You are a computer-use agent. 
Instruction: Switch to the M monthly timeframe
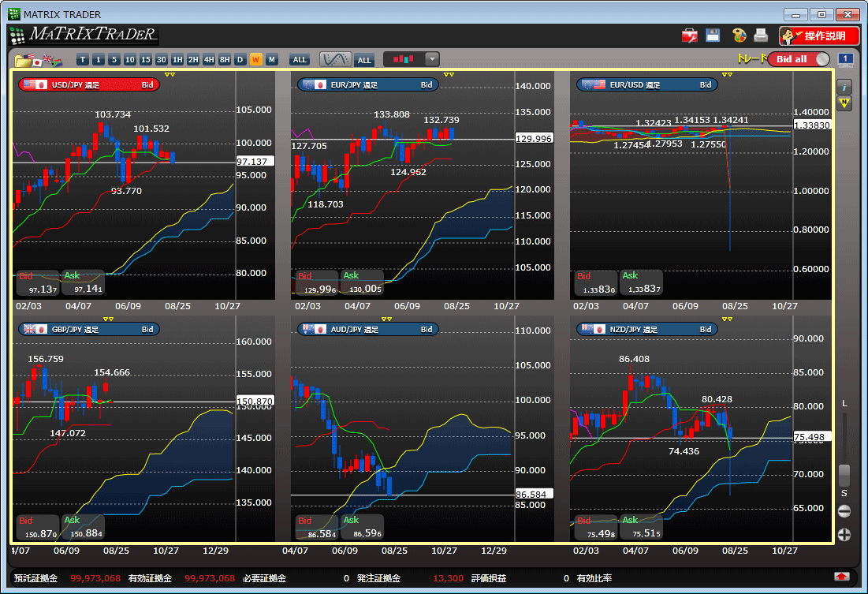click(x=271, y=60)
